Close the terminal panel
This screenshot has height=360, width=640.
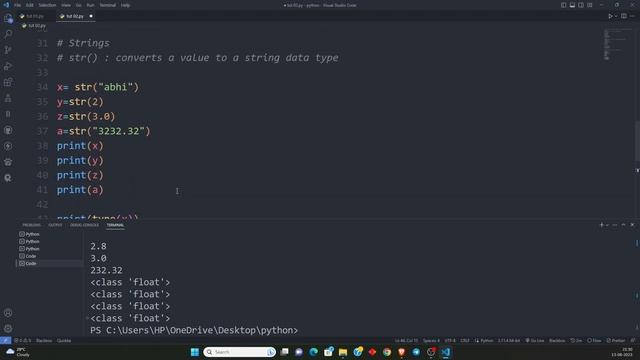pos(632,225)
